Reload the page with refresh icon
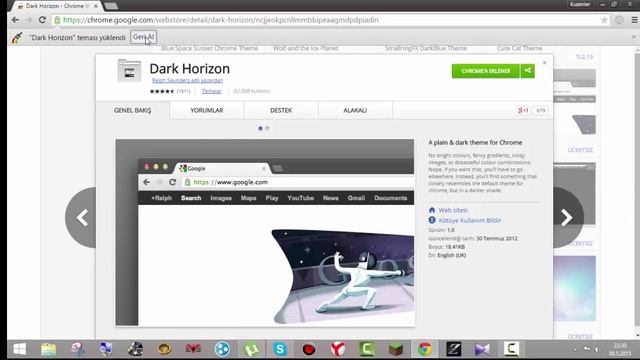640x360 pixels. pos(42,20)
